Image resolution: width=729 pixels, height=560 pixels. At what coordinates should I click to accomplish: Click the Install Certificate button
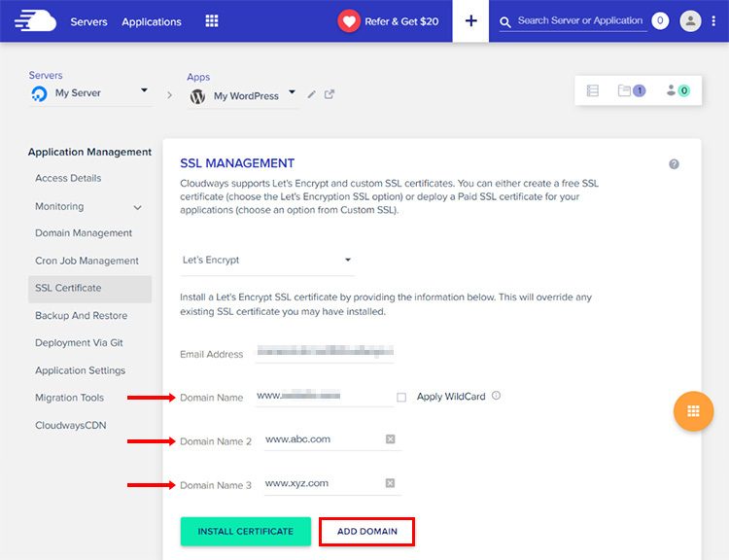[245, 532]
